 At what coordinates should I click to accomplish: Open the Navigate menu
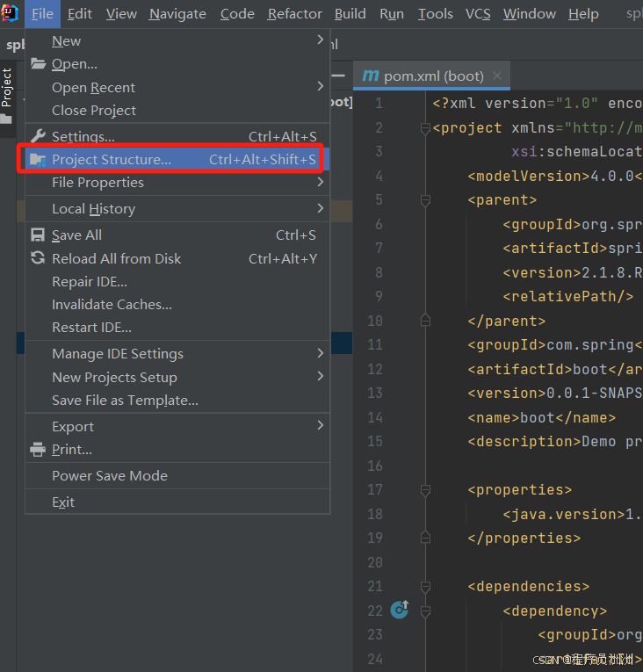pos(177,13)
